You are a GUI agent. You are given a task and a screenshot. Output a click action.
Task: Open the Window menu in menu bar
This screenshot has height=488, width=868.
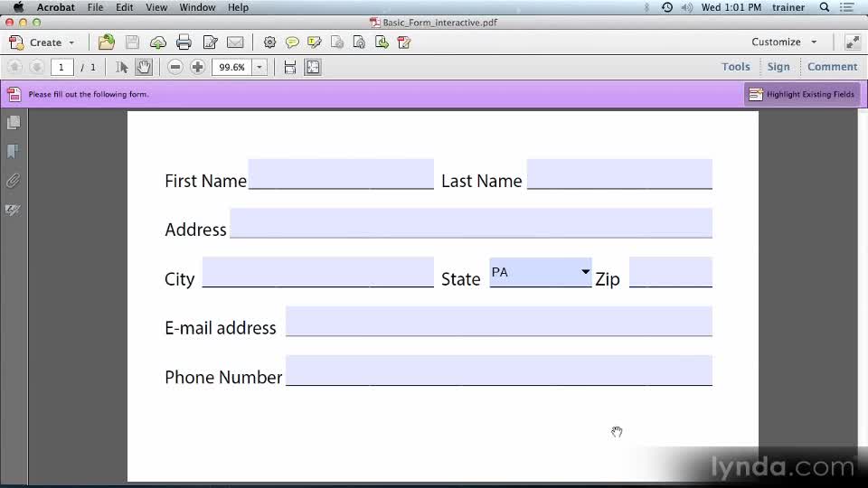point(197,7)
